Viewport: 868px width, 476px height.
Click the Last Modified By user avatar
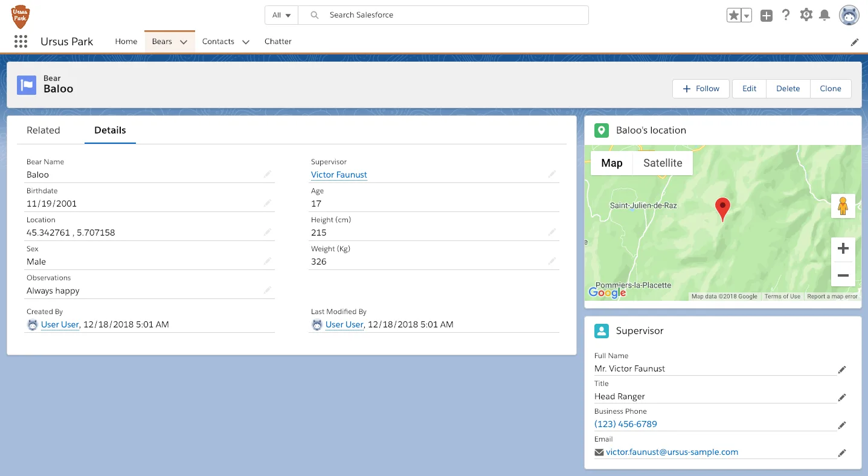tap(317, 324)
